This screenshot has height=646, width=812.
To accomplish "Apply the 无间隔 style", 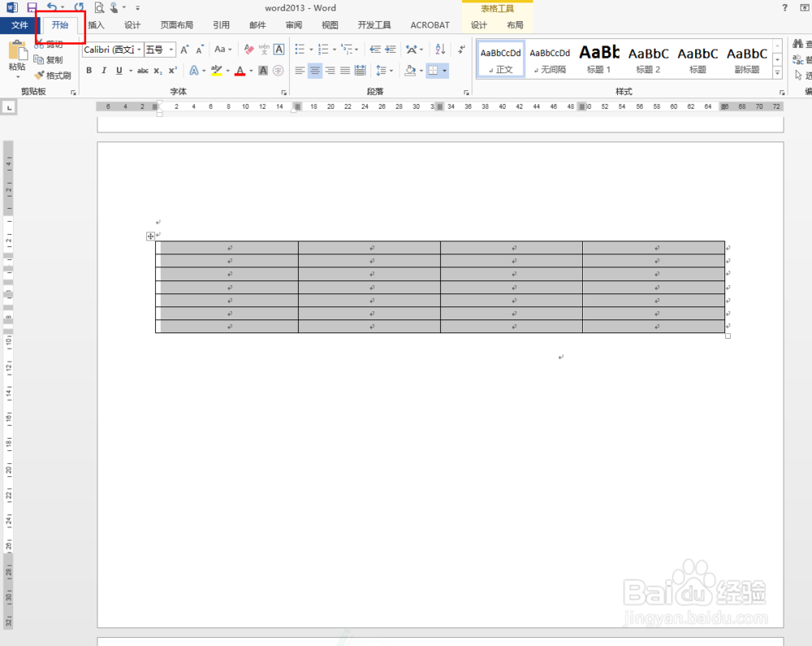I will click(550, 59).
